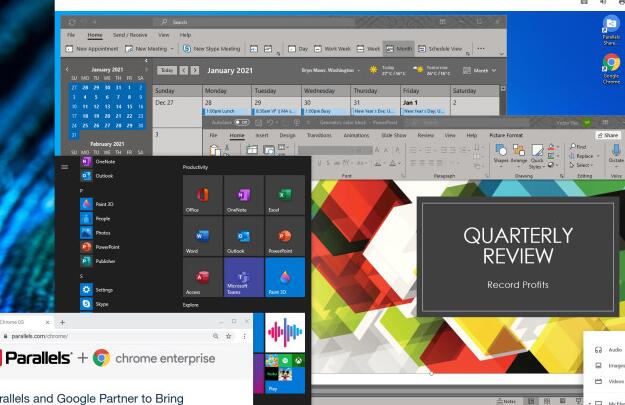Click the Today button in Outlook calendar
This screenshot has height=405, width=625.
click(168, 70)
